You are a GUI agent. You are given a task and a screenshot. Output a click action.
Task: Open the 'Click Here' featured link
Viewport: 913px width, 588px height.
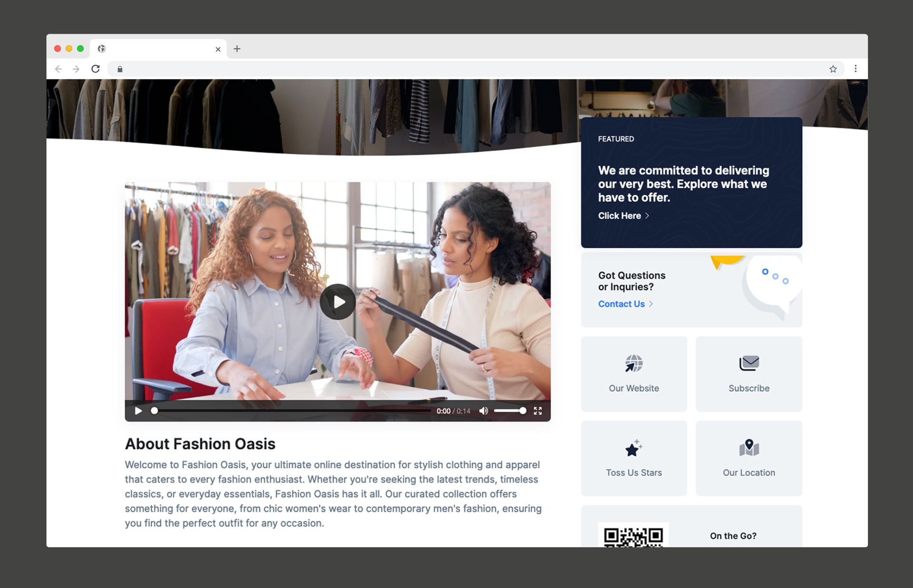[620, 216]
